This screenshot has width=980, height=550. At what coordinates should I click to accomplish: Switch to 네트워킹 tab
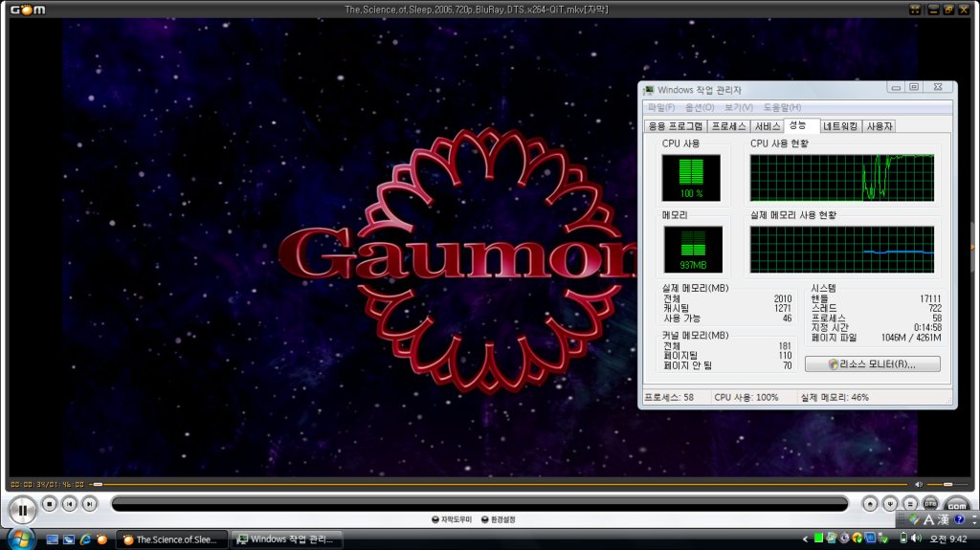click(x=840, y=126)
